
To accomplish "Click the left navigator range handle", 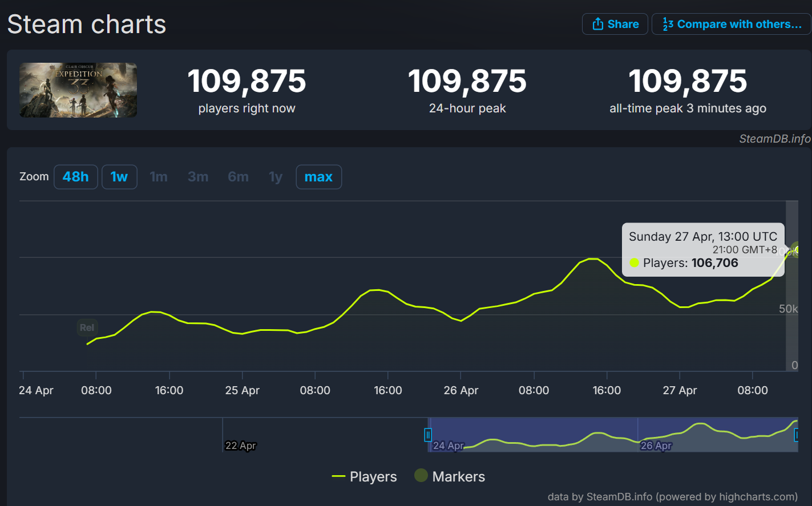I will (428, 435).
